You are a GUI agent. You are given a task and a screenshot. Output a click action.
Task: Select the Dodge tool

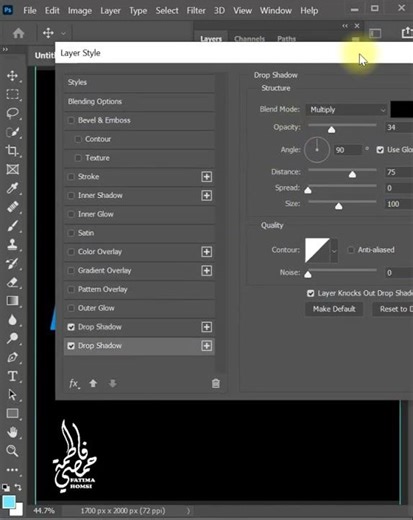point(12,338)
